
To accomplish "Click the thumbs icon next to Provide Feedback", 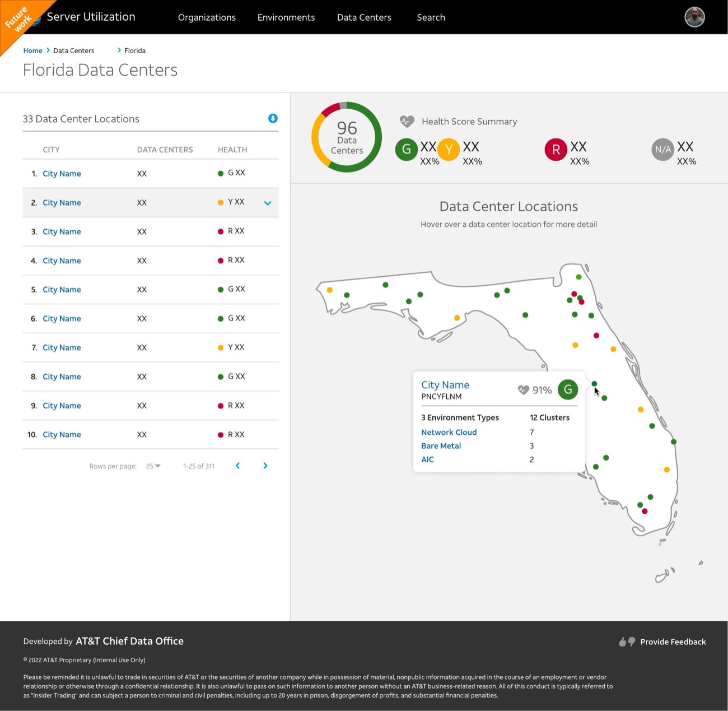I will click(627, 642).
